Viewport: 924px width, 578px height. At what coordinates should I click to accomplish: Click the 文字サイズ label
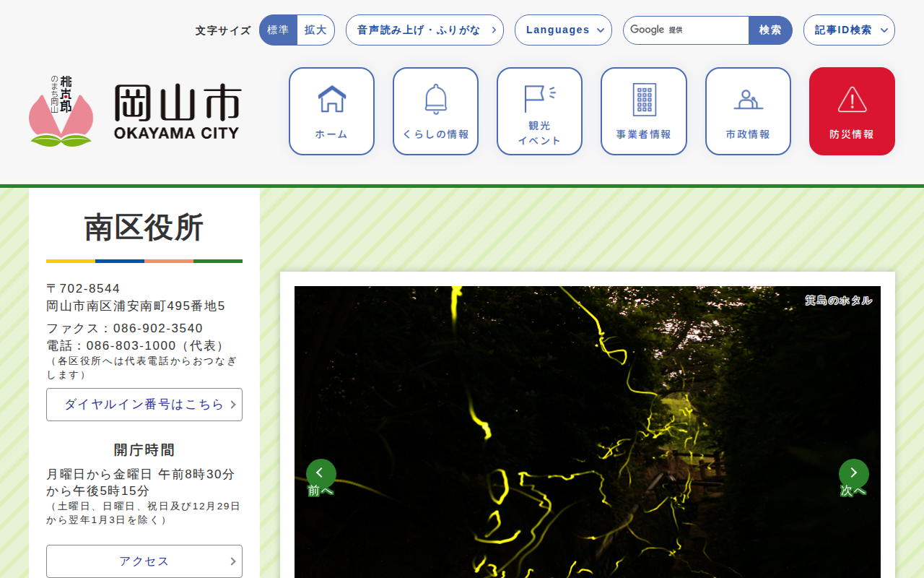223,30
